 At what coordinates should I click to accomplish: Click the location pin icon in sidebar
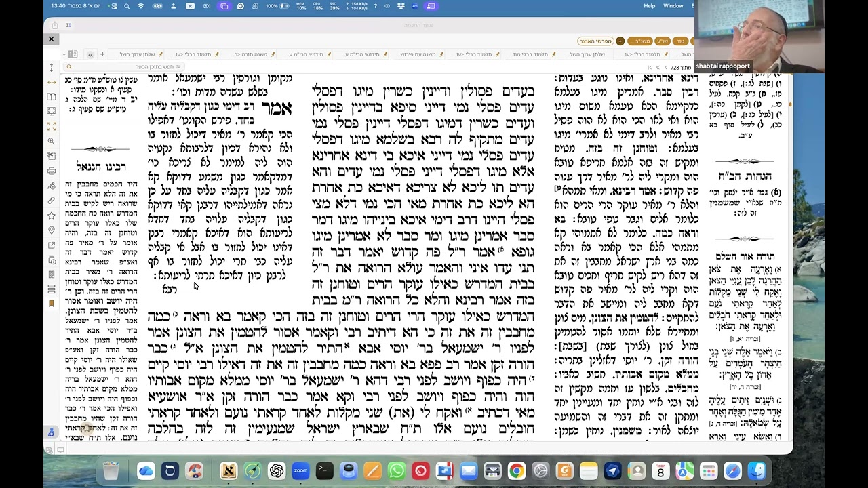51,230
